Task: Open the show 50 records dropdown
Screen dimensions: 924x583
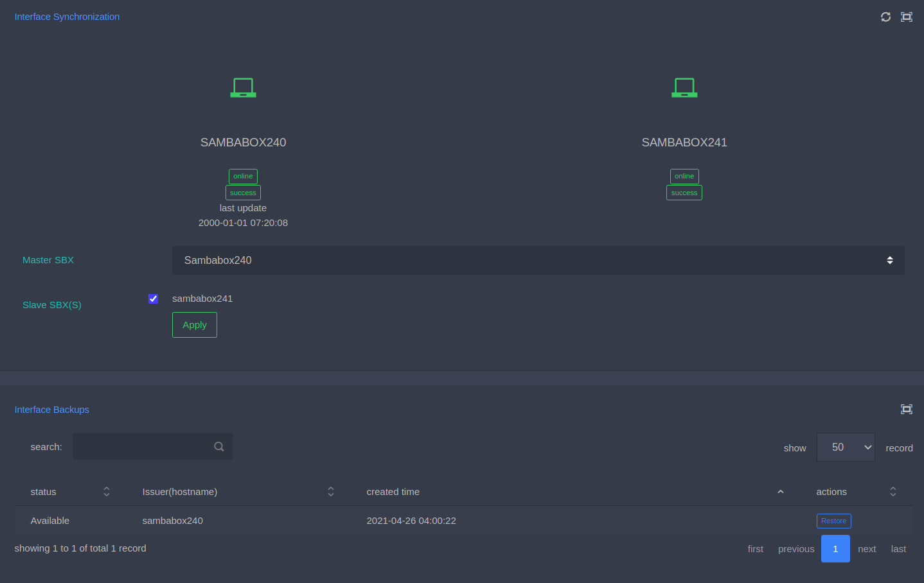Action: click(845, 447)
